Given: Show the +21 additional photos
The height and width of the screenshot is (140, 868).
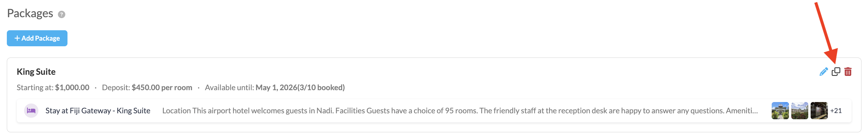Looking at the screenshot, I should tap(836, 111).
